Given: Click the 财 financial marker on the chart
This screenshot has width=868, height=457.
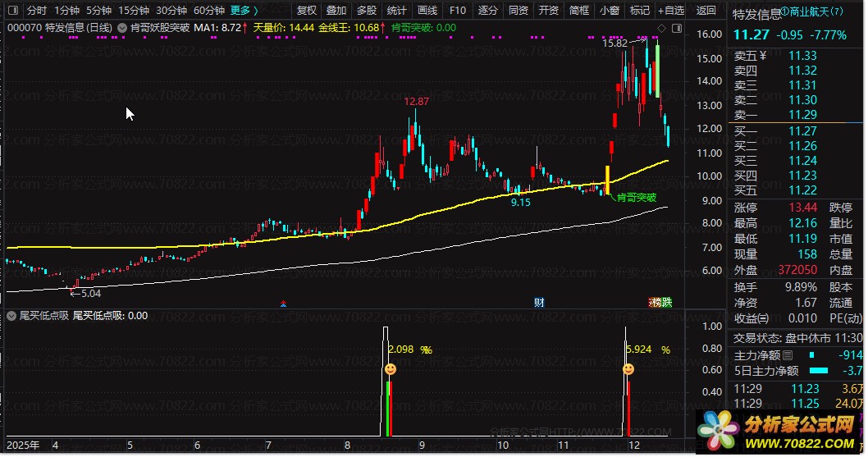Looking at the screenshot, I should tap(539, 302).
